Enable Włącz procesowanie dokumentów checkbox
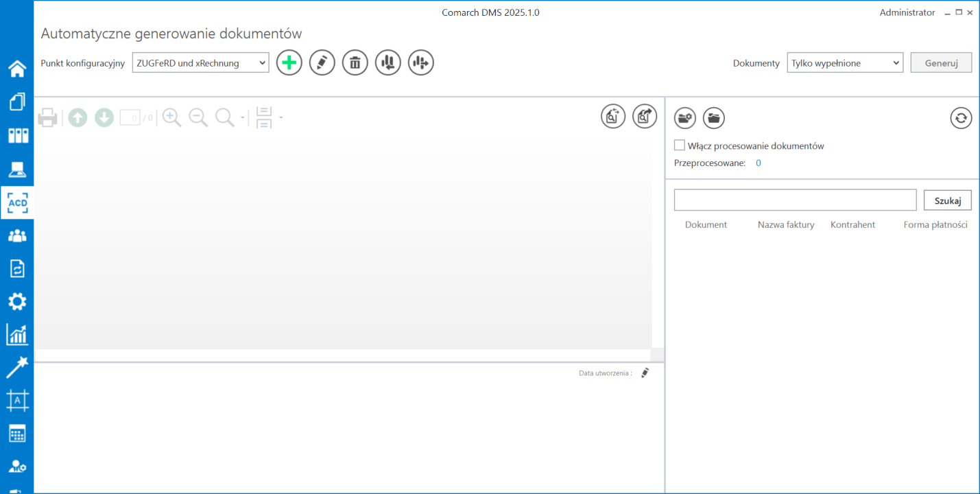980x494 pixels. click(680, 145)
